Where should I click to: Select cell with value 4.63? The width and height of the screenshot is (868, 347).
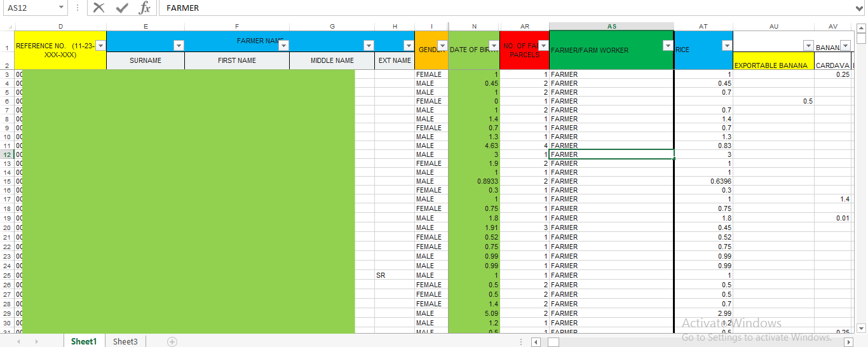[474, 146]
